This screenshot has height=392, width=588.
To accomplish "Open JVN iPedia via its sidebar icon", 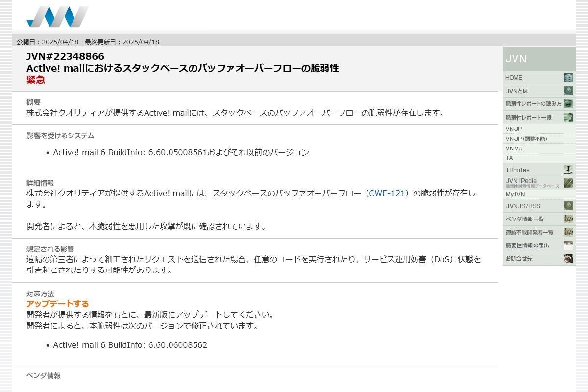I will click(568, 182).
